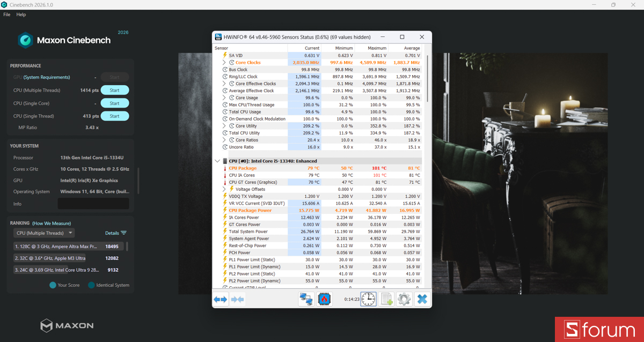Viewport: 644px width, 342px height.
Task: Expand the Core Effective Clocks row
Action: coord(224,84)
